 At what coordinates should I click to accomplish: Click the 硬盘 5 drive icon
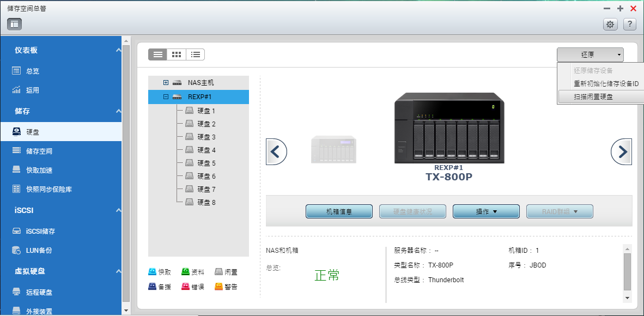click(189, 163)
